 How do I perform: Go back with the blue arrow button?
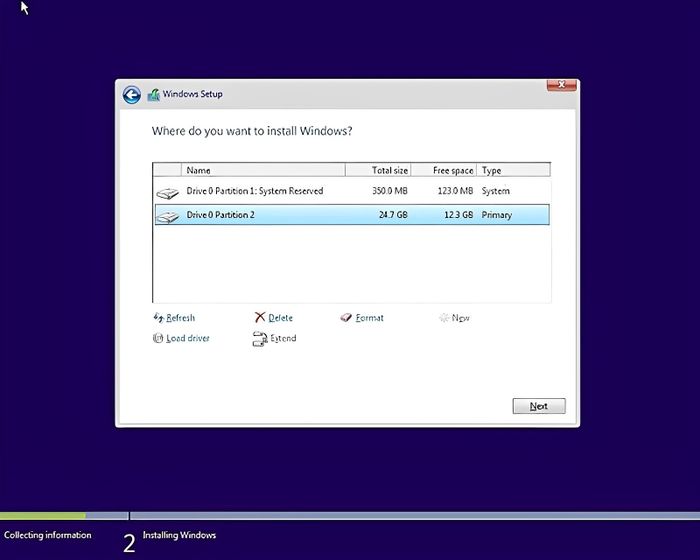click(132, 95)
